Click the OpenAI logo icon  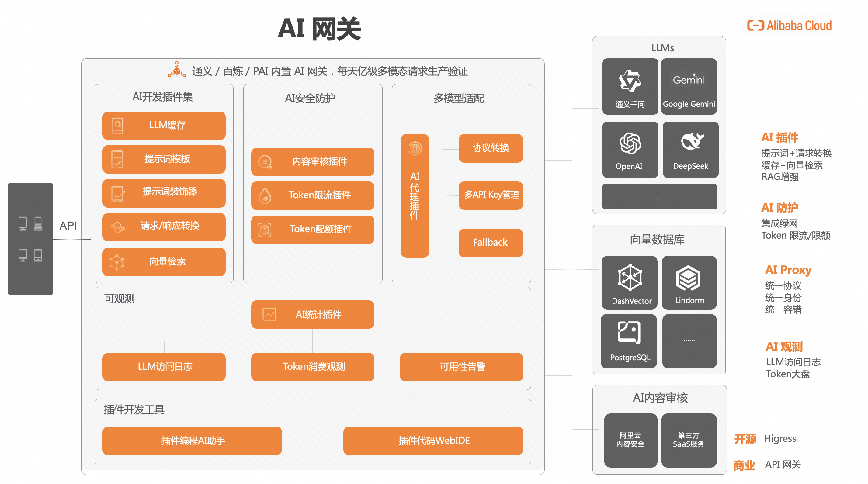[x=630, y=143]
